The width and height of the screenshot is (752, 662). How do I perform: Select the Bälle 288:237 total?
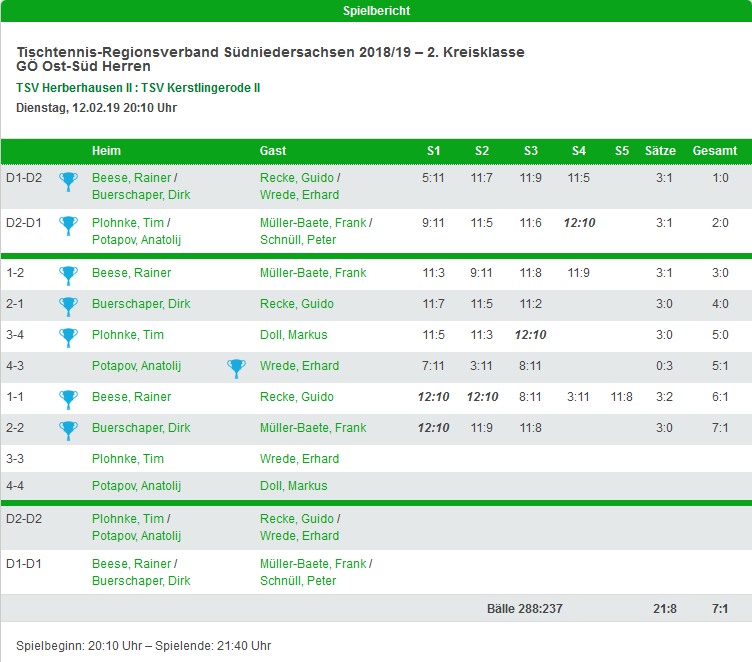[x=525, y=609]
